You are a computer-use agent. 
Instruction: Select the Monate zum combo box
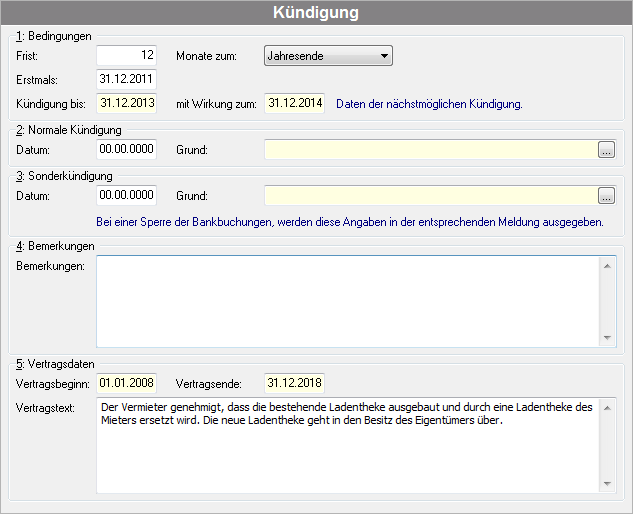click(328, 56)
